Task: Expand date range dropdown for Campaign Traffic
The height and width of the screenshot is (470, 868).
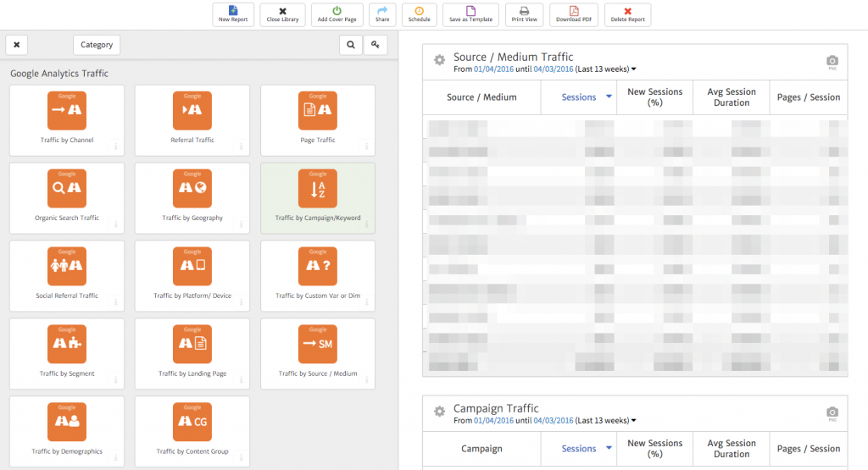Action: (634, 421)
